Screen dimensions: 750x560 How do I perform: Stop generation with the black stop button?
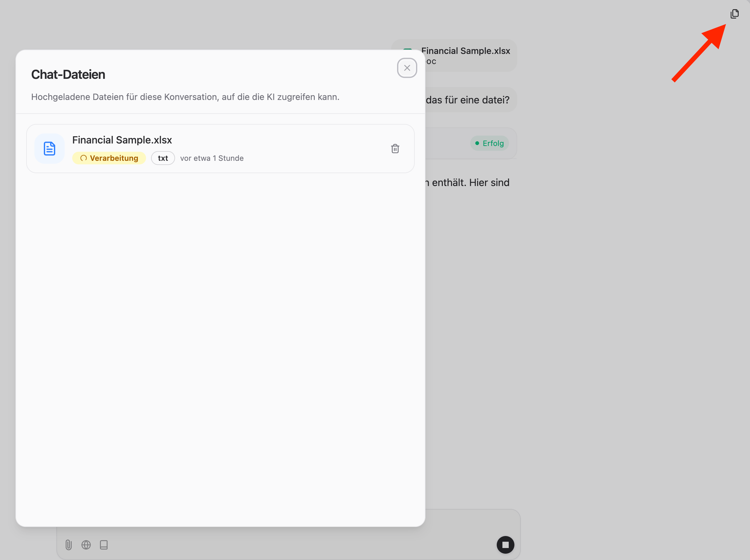[x=505, y=545]
